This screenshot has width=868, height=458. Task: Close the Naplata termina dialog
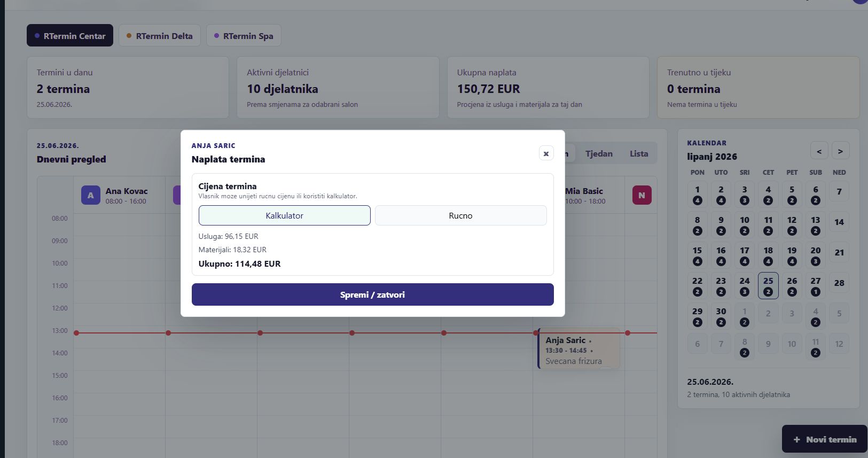point(546,153)
